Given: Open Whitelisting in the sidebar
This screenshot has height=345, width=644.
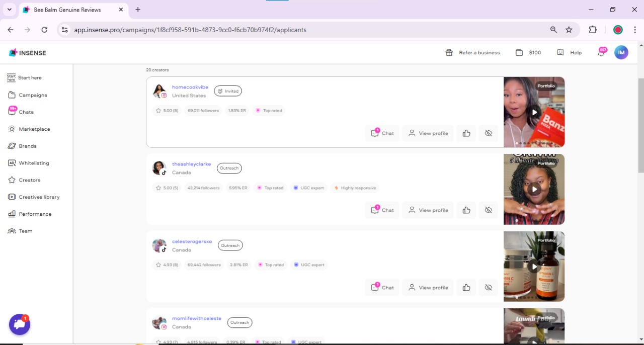Looking at the screenshot, I should pos(29,163).
